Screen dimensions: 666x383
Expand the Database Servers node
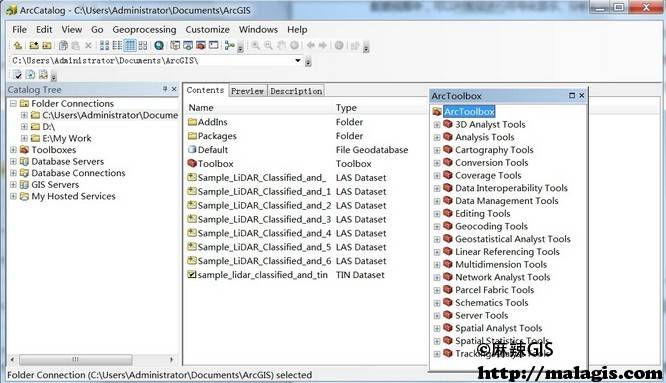14,161
